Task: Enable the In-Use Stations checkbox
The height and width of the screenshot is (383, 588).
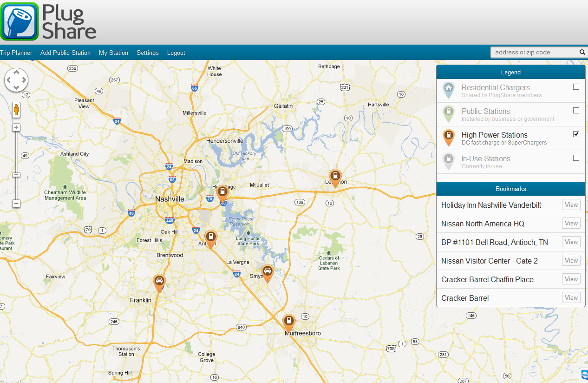Action: click(576, 158)
